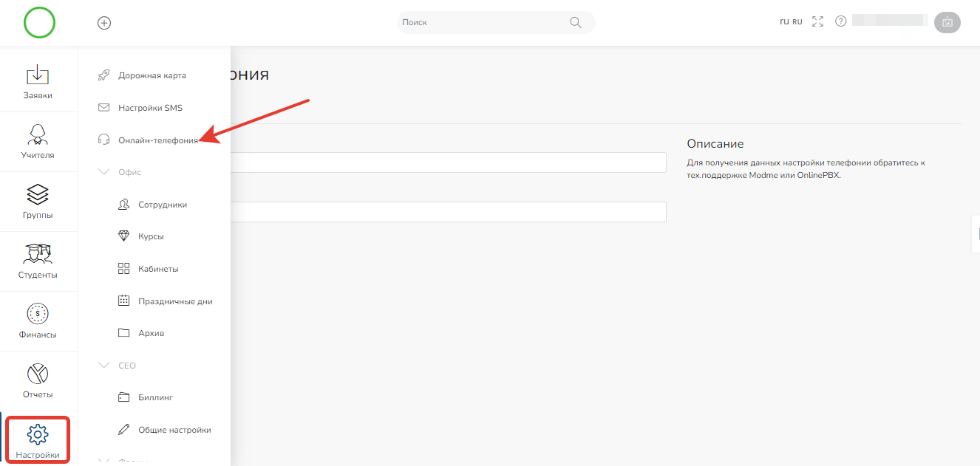
Task: Select the Студенты sidebar icon
Action: coord(38,255)
